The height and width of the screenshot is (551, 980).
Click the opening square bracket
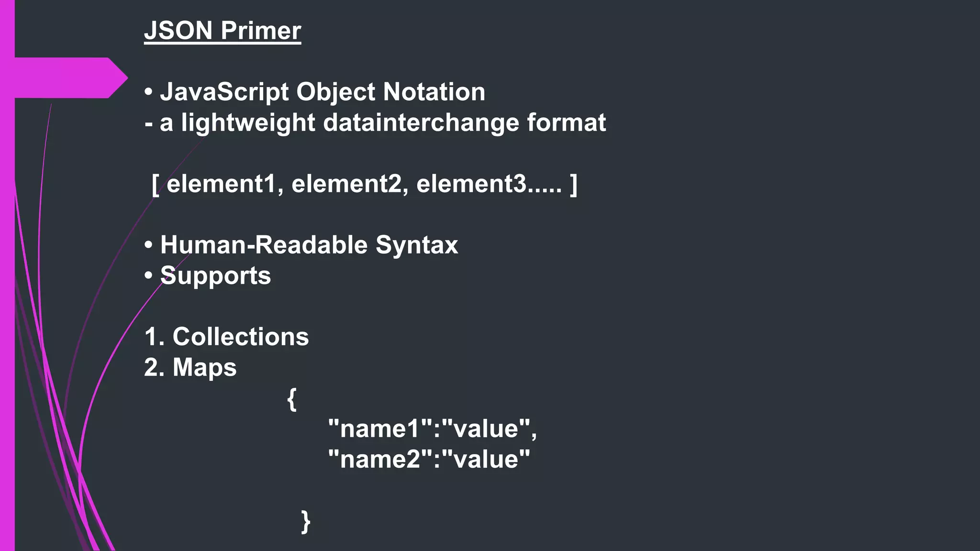[x=155, y=184]
